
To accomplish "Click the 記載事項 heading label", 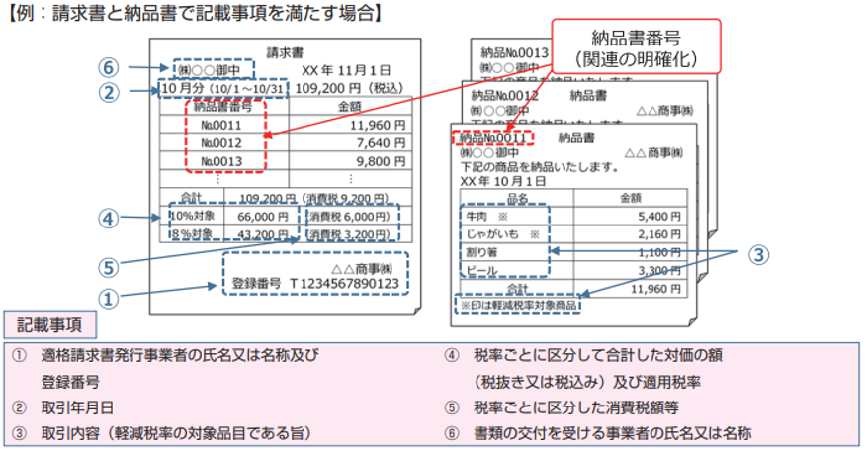I will (x=46, y=324).
